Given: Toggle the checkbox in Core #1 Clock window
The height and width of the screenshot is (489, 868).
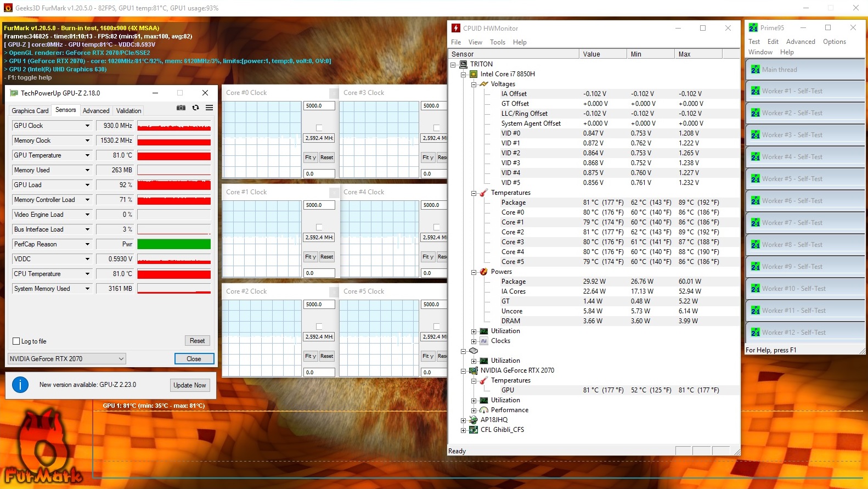Looking at the screenshot, I should coord(319,227).
